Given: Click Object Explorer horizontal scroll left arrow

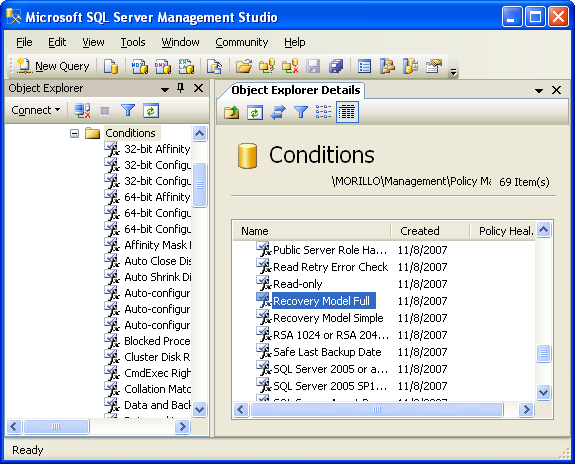Looking at the screenshot, I should click(14, 427).
